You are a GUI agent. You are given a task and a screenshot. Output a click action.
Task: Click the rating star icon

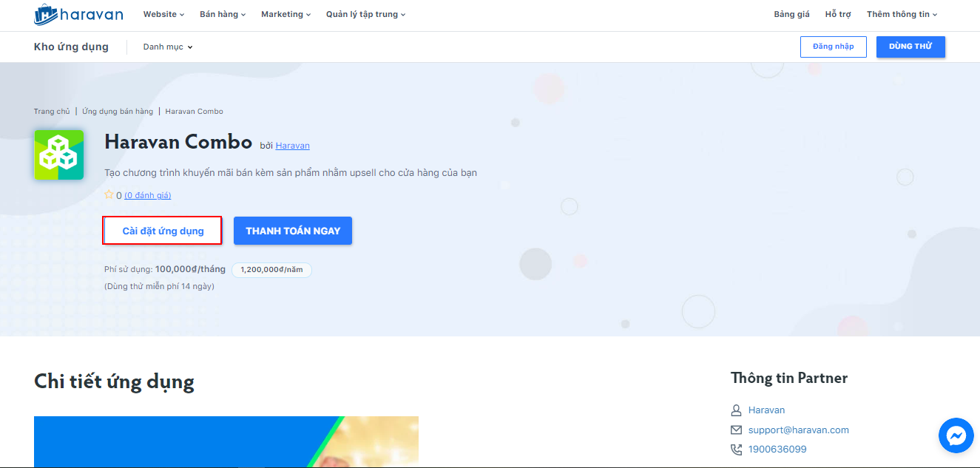tap(109, 195)
